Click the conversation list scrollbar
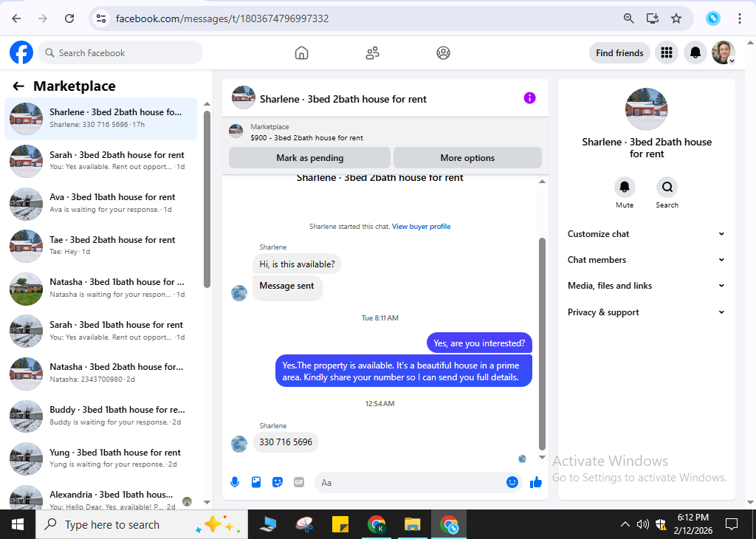The height and width of the screenshot is (539, 756). 207,199
